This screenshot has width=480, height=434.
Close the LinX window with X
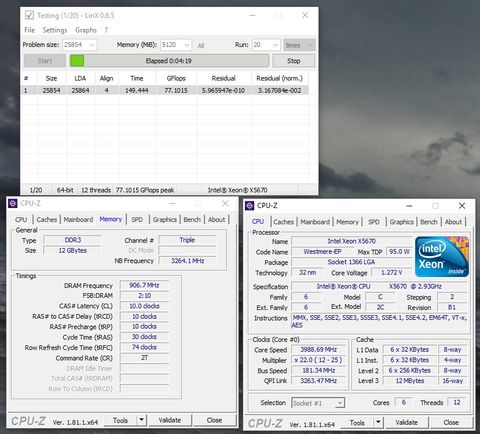click(x=305, y=15)
